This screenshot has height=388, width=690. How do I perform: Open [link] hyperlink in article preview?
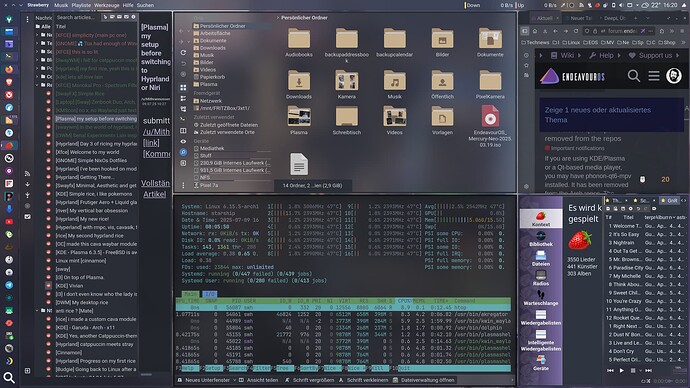[x=151, y=143]
